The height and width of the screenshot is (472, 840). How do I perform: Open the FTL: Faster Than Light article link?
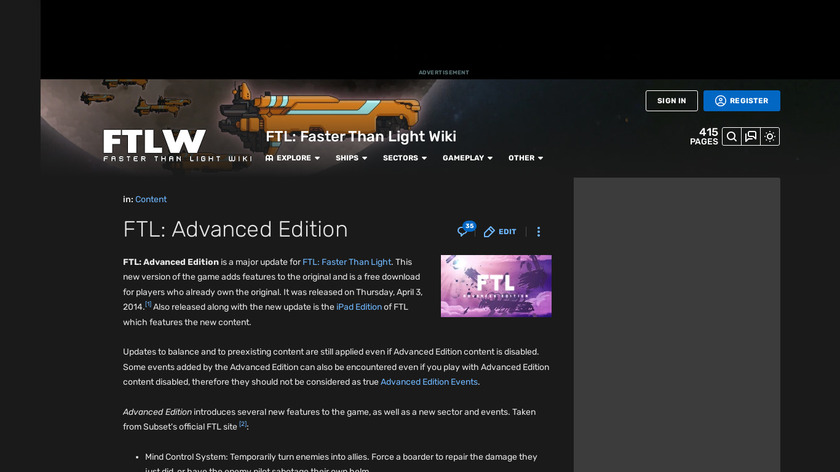point(347,262)
